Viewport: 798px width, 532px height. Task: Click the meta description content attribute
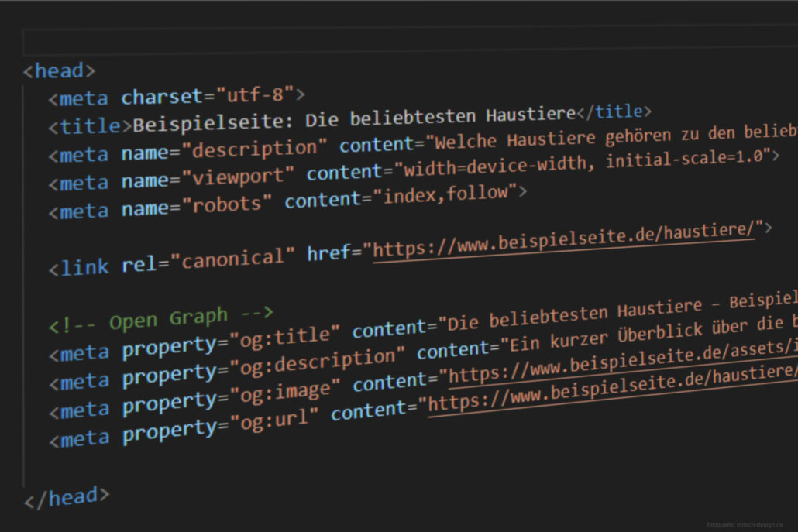click(380, 144)
